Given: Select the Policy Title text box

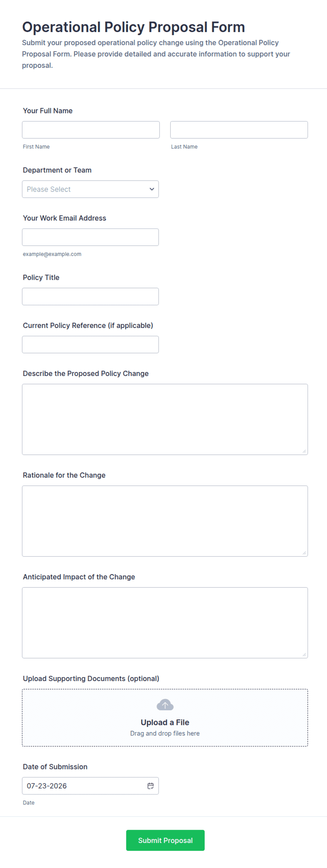Looking at the screenshot, I should tap(90, 296).
